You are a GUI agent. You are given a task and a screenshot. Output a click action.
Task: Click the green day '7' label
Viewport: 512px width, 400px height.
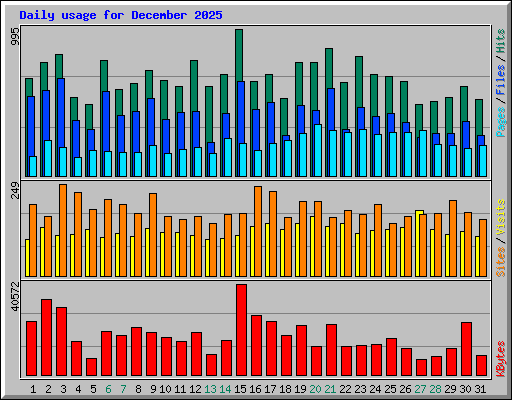coord(123,389)
